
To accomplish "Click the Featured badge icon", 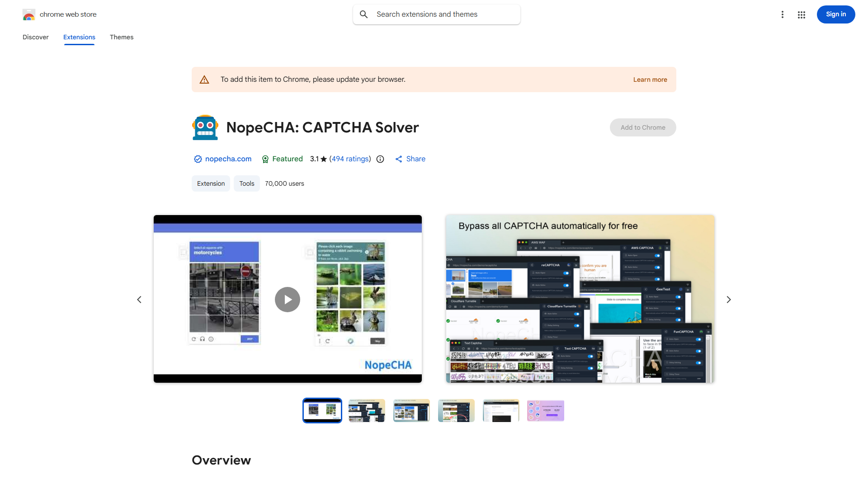I will tap(265, 159).
